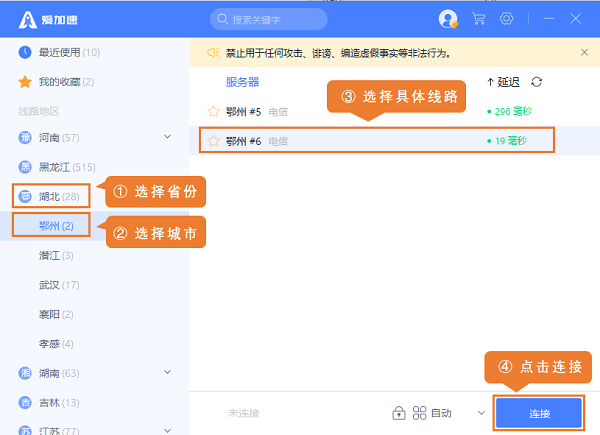Open 我的收藏 favorites list
This screenshot has width=600, height=435.
pos(66,81)
